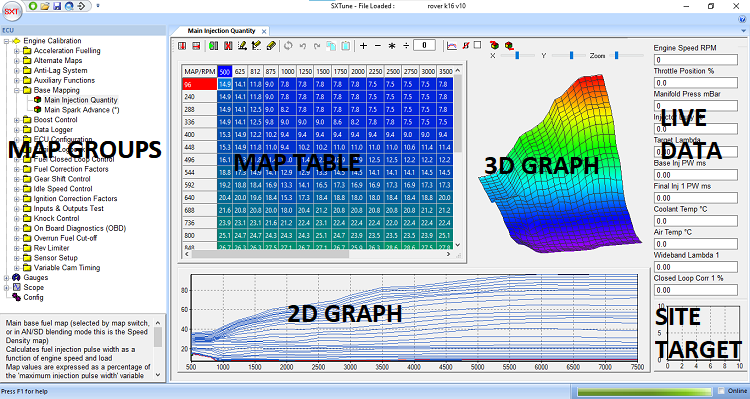Select the red 96 MAP row header
Image resolution: width=750 pixels, height=399 pixels.
(199, 84)
